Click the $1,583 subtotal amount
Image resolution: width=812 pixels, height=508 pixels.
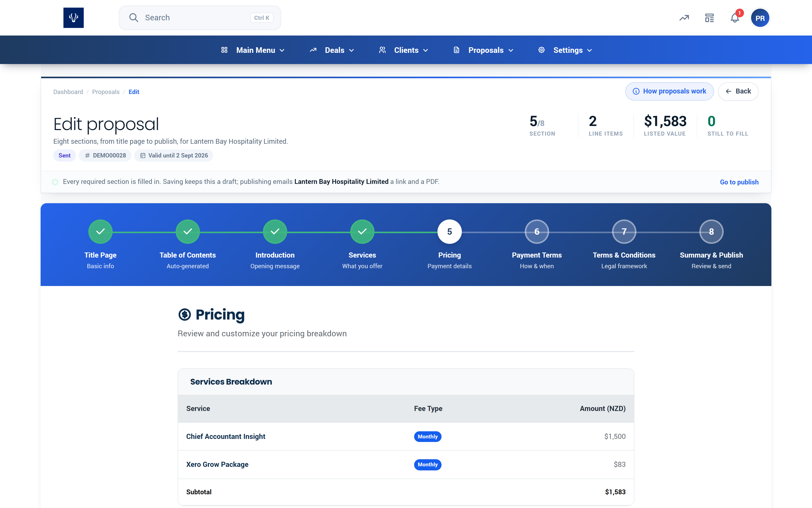(x=615, y=492)
